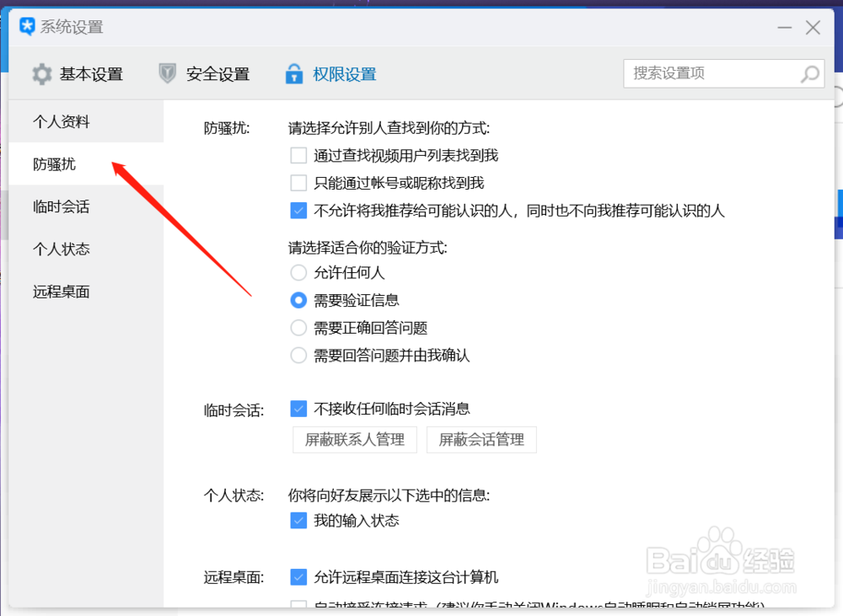Screen dimensions: 843x616
Task: Click the 请选择适合你的验证方式 label
Action: point(368,248)
